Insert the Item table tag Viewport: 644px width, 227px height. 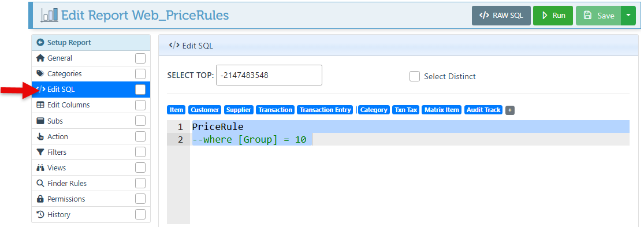pyautogui.click(x=177, y=110)
